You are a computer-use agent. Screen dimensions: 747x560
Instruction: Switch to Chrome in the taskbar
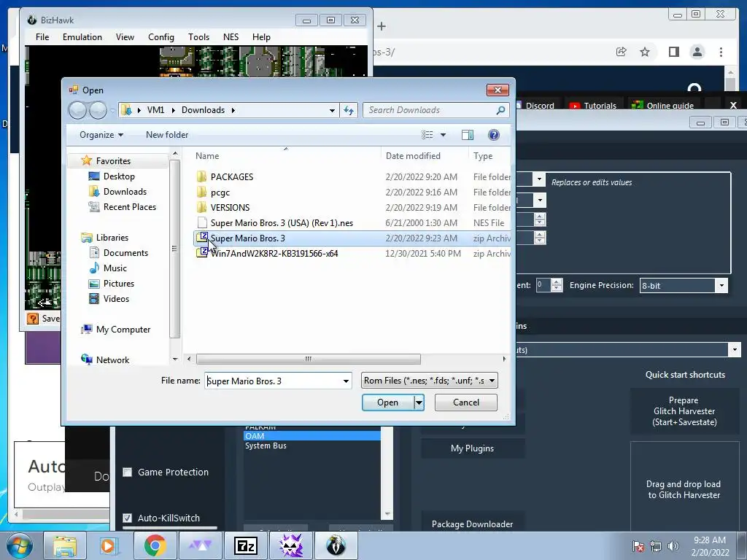click(155, 545)
